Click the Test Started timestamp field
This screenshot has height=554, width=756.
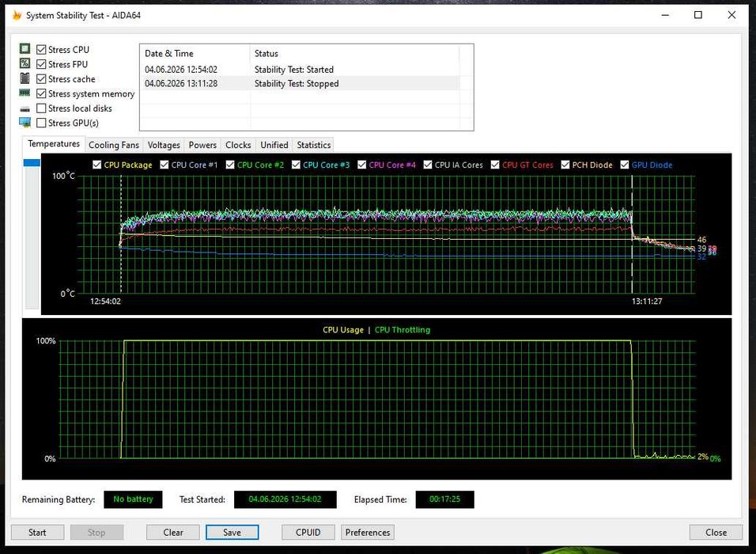point(285,499)
